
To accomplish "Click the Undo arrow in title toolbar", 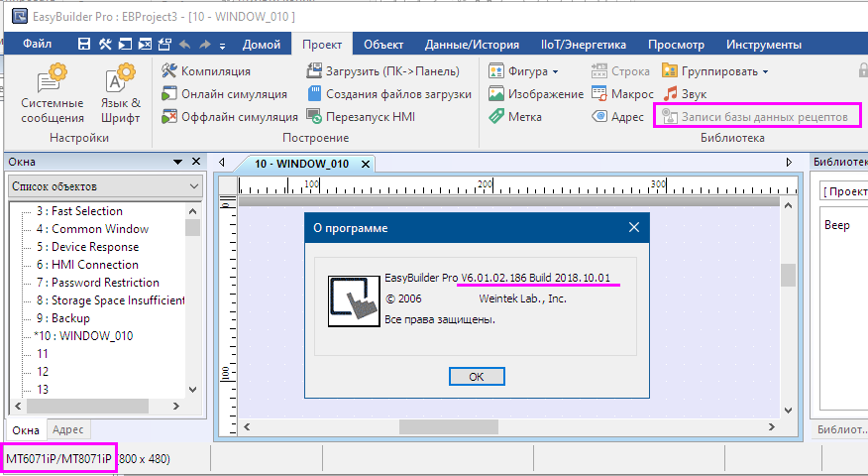I will click(x=185, y=45).
